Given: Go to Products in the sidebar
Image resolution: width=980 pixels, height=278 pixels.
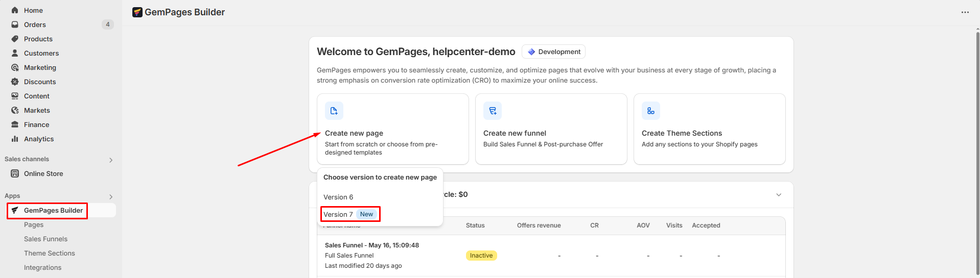Looking at the screenshot, I should 38,39.
